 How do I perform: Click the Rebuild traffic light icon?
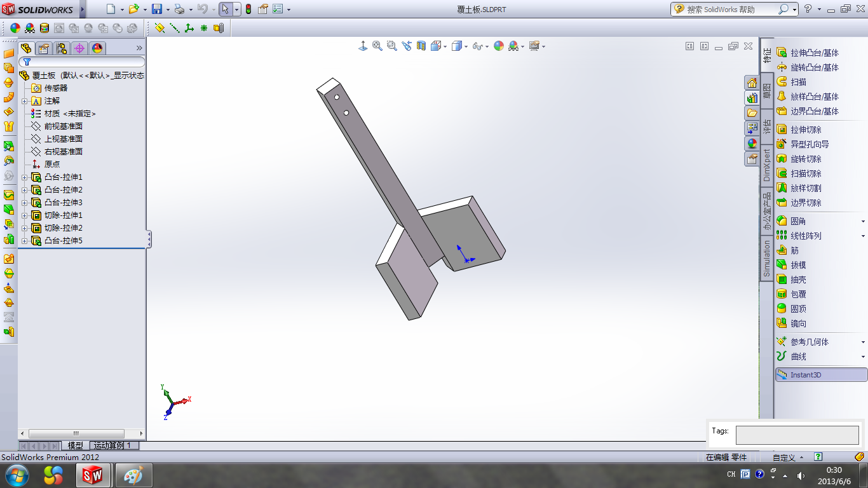pyautogui.click(x=248, y=9)
